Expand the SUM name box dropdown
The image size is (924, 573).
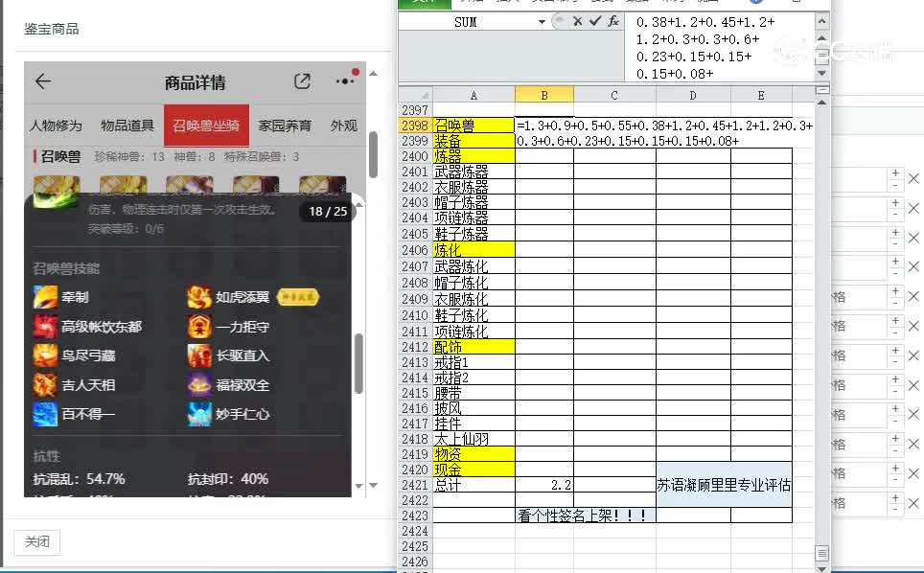[542, 21]
